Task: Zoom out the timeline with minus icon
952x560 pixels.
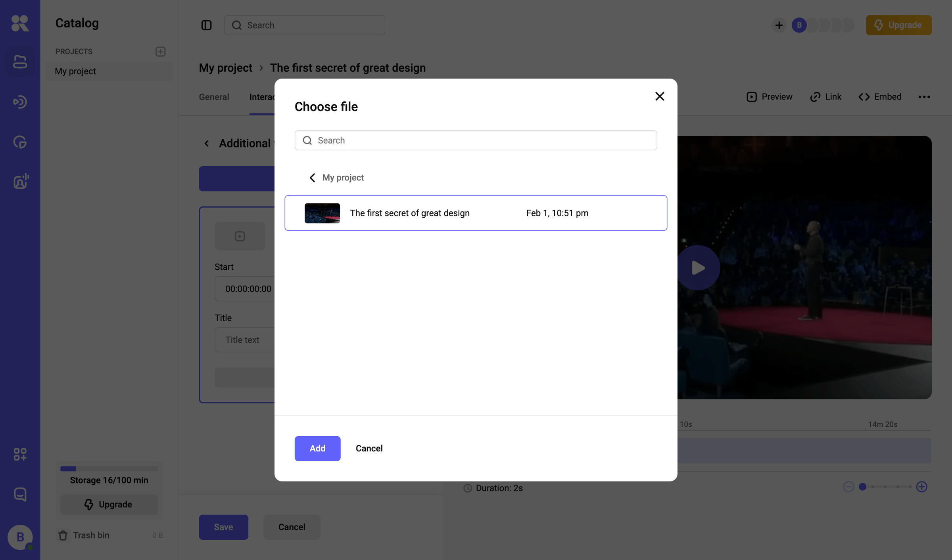Action: (848, 487)
